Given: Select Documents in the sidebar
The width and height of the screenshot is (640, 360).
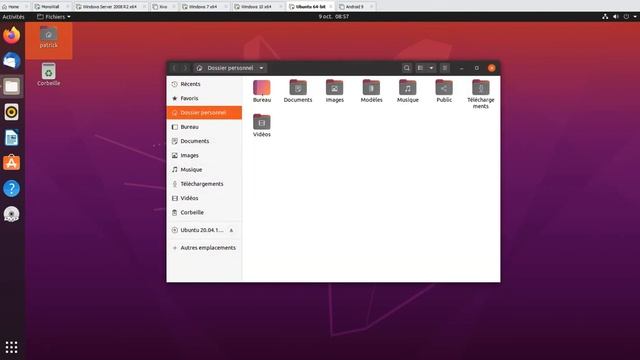Looking at the screenshot, I should point(204,141).
